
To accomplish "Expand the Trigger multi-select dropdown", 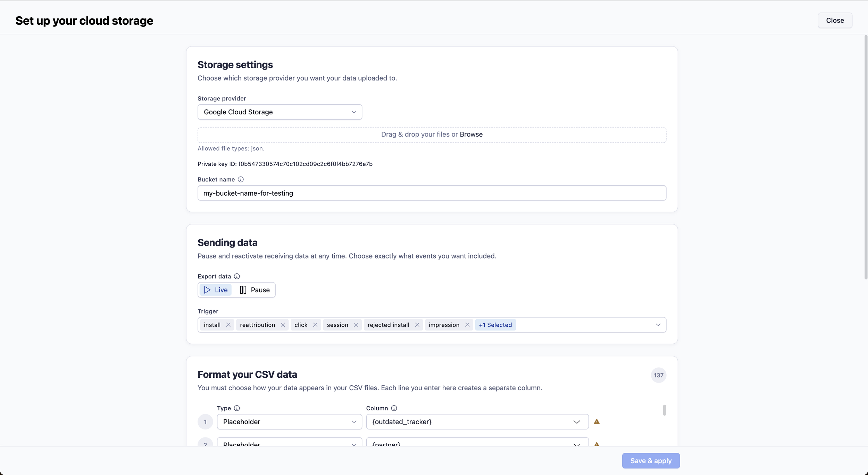I will point(658,325).
